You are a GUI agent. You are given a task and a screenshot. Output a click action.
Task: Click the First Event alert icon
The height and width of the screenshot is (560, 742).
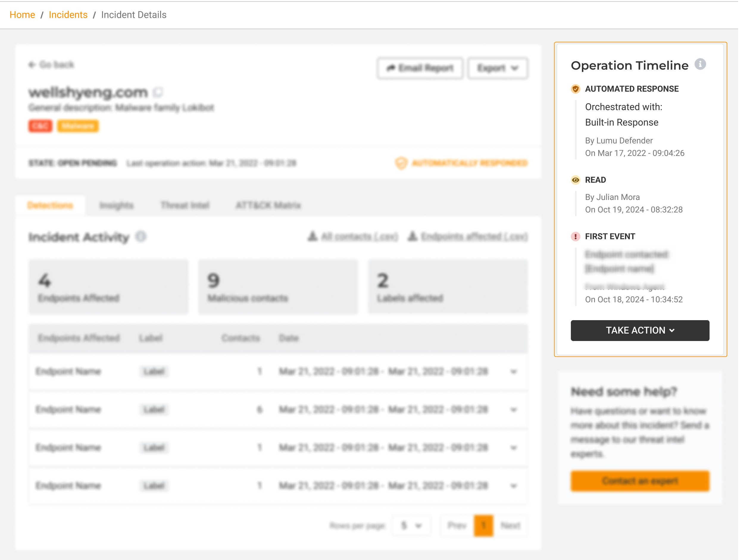575,236
